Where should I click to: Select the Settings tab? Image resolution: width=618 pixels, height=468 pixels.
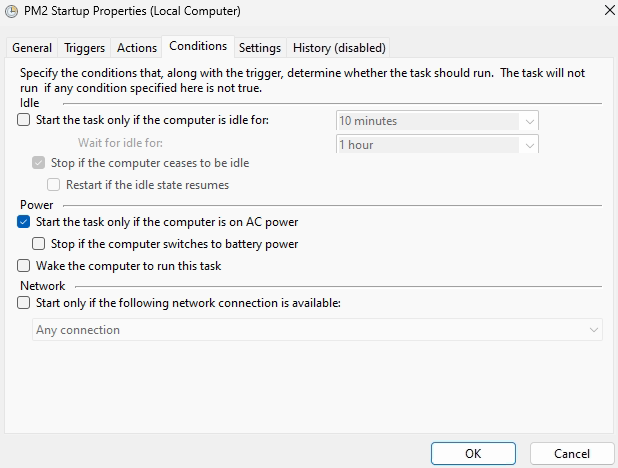(x=260, y=48)
